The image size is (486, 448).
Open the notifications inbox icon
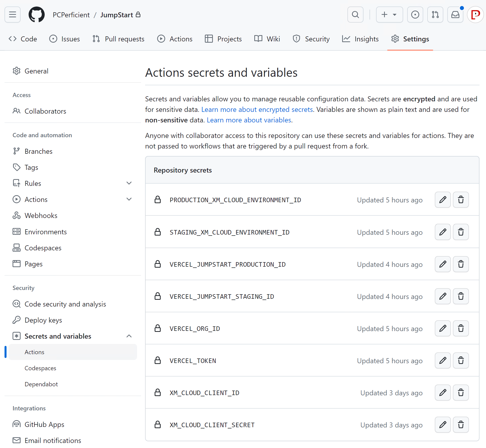point(455,15)
